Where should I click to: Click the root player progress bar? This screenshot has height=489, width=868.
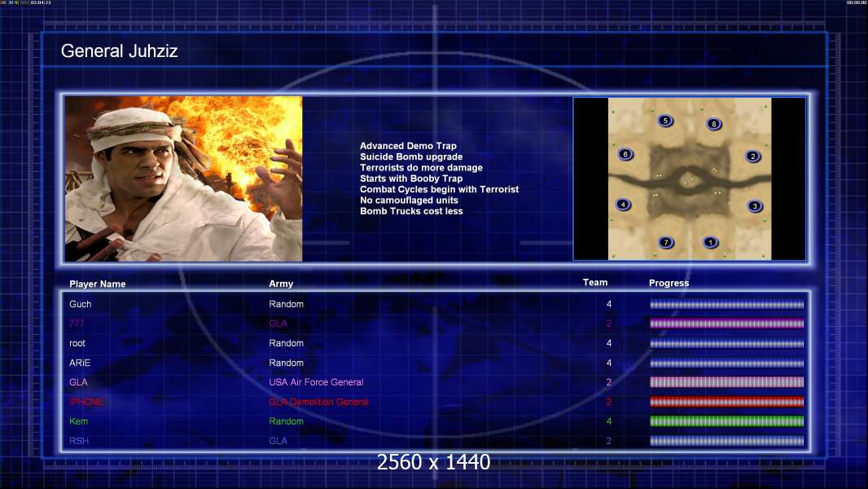click(726, 343)
